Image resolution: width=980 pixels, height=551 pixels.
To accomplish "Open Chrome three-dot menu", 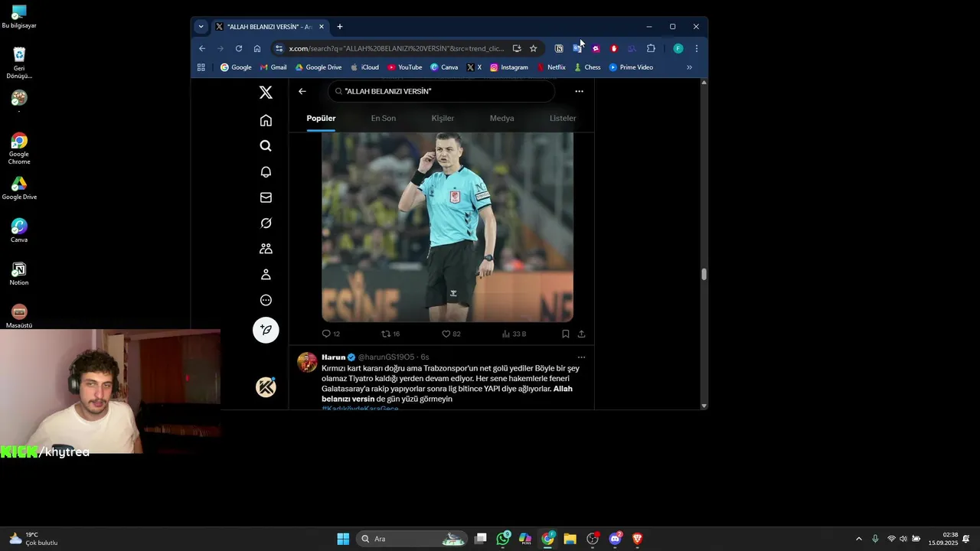I will click(x=697, y=48).
